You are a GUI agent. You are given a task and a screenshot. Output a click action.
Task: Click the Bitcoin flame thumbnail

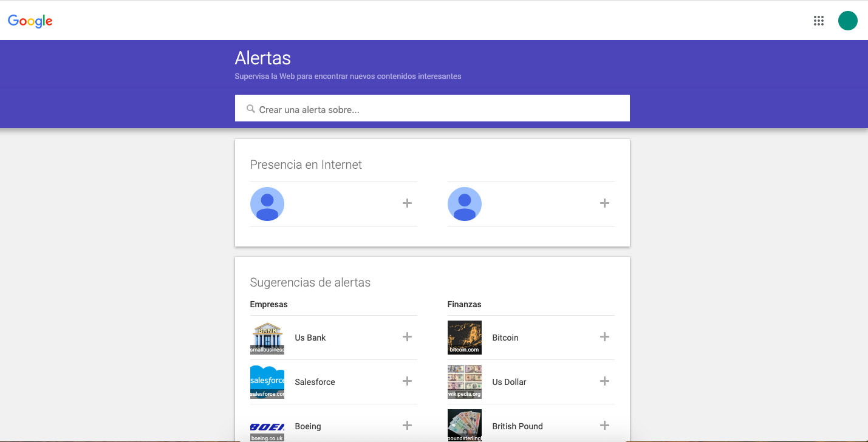coord(464,337)
